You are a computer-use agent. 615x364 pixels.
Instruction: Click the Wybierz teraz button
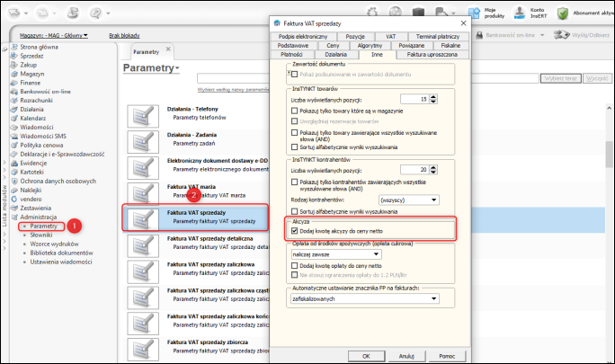(x=560, y=78)
